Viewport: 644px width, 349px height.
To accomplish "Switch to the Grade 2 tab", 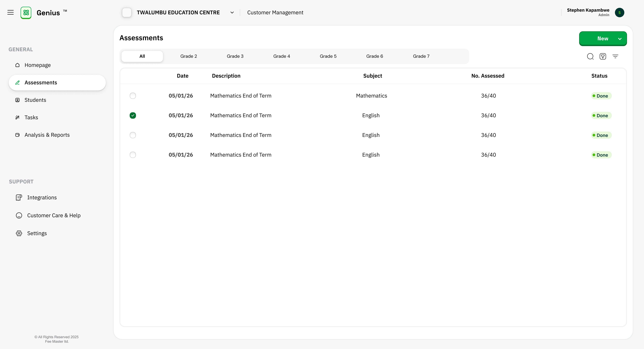I will tap(189, 56).
